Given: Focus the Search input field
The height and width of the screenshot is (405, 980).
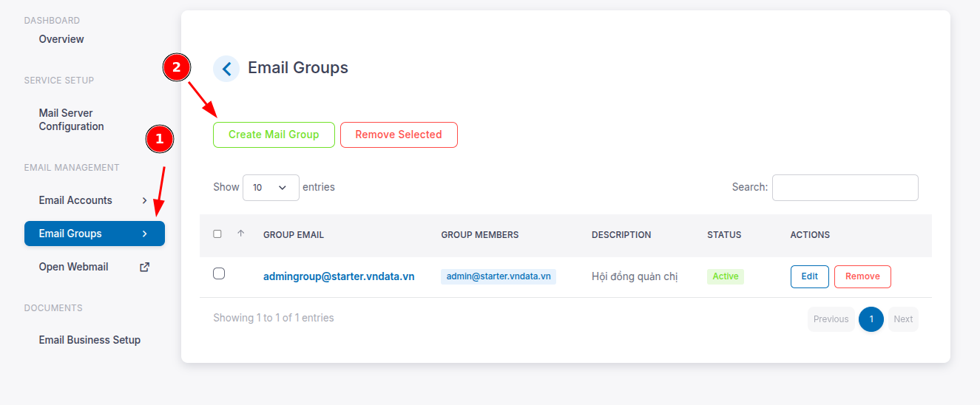Looking at the screenshot, I should pos(845,188).
